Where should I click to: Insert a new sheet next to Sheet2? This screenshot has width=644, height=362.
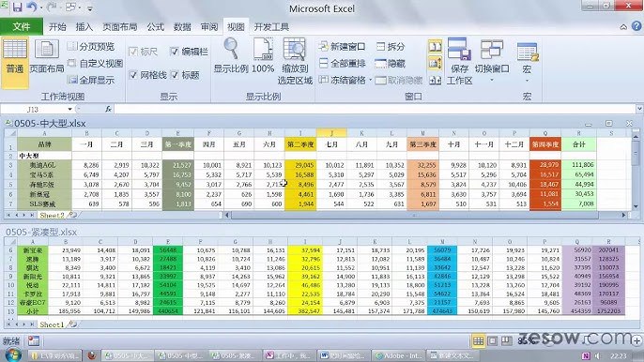pyautogui.click(x=72, y=215)
